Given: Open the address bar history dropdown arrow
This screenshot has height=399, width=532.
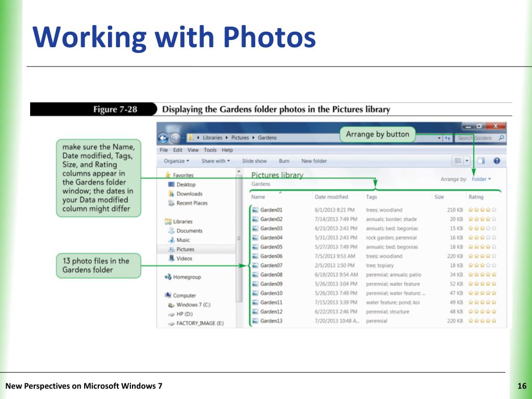Looking at the screenshot, I should point(439,138).
